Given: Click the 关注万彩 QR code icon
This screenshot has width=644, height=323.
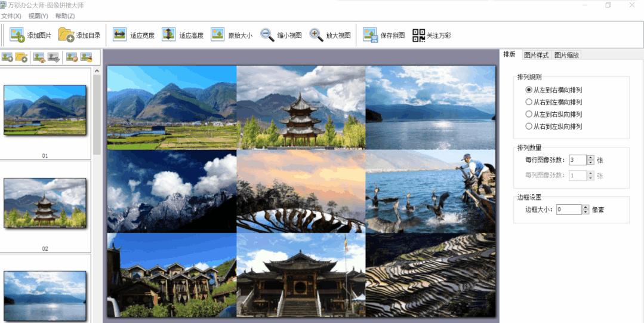Looking at the screenshot, I should 418,35.
